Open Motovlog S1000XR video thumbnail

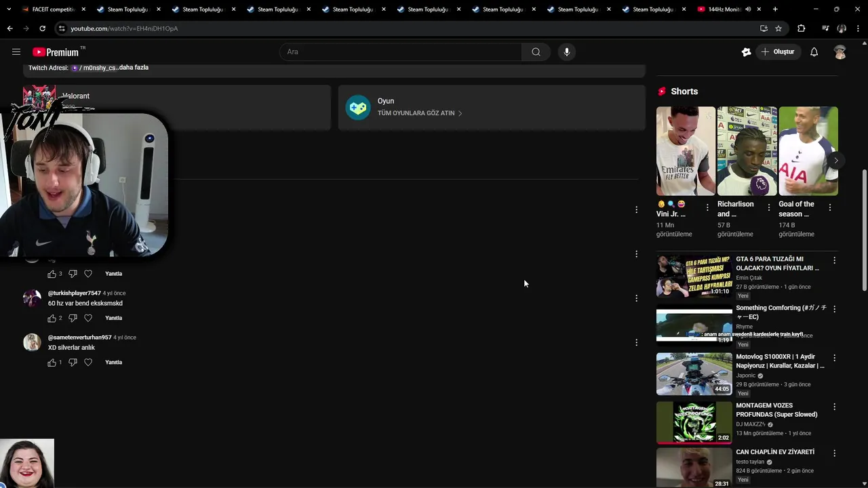(694, 373)
